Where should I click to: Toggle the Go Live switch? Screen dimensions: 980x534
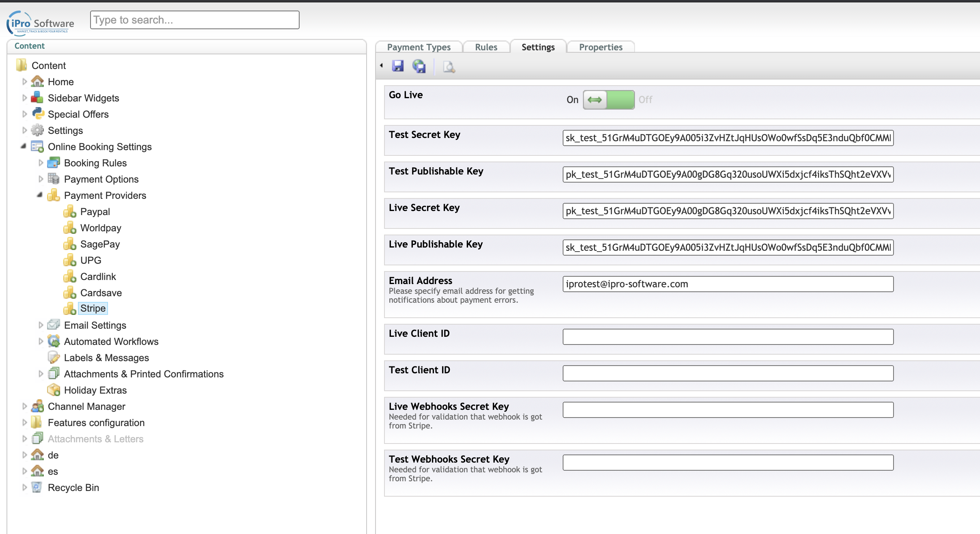click(x=609, y=100)
